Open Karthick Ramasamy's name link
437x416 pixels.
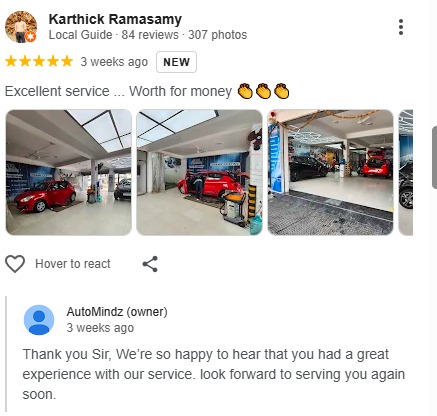coord(115,19)
